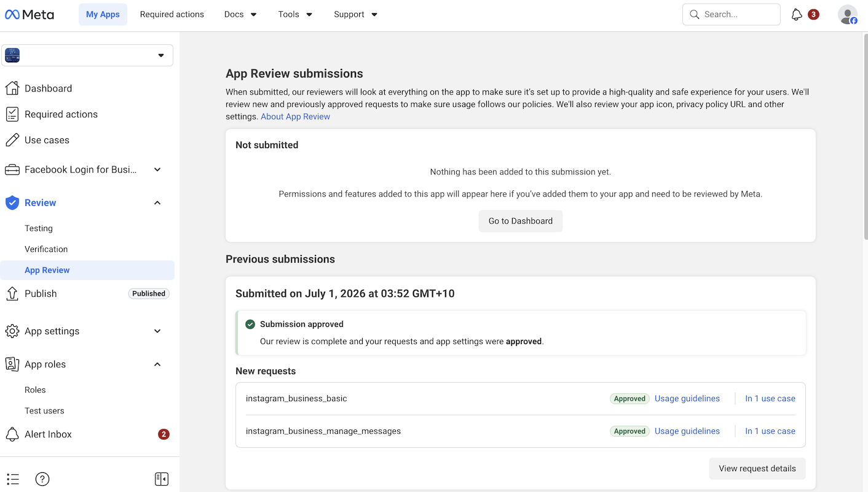Click the Search input field
Screen dimensions: 868x492
click(732, 14)
